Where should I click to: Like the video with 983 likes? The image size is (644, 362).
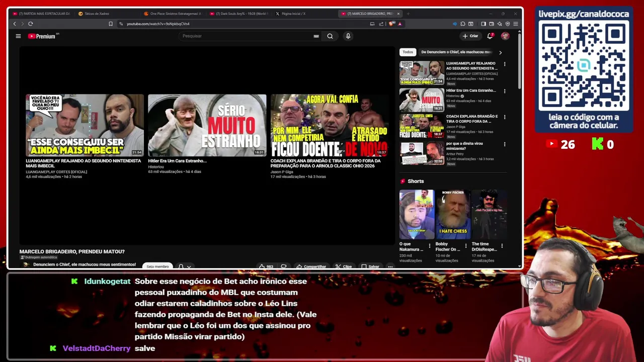[266, 266]
